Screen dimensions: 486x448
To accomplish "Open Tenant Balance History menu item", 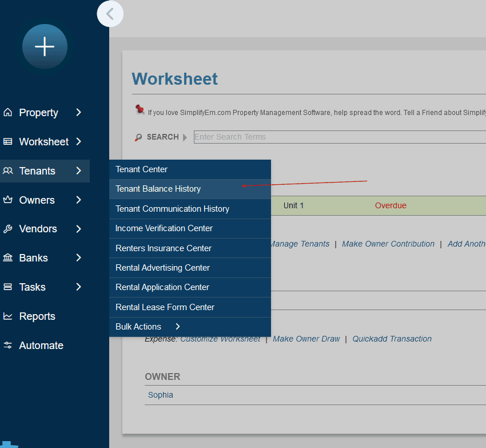I will [158, 189].
